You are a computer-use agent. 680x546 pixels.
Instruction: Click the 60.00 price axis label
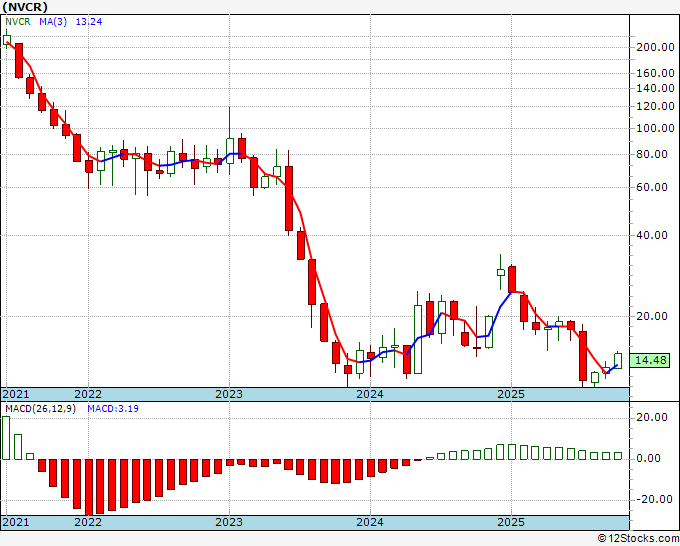tap(652, 187)
